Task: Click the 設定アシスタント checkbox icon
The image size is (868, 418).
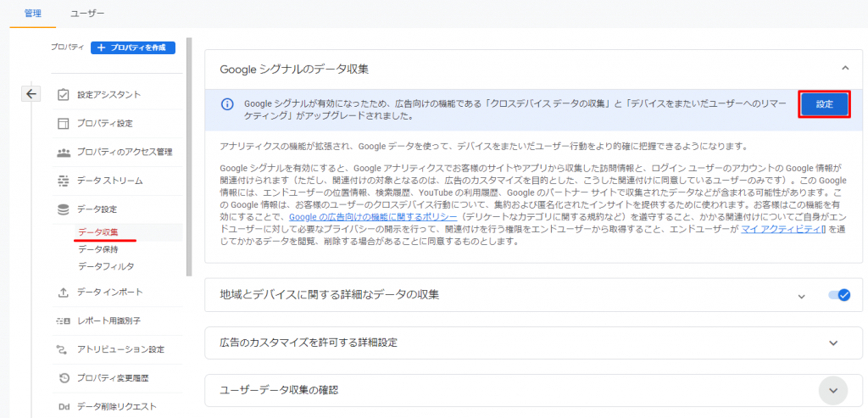Action: (64, 95)
